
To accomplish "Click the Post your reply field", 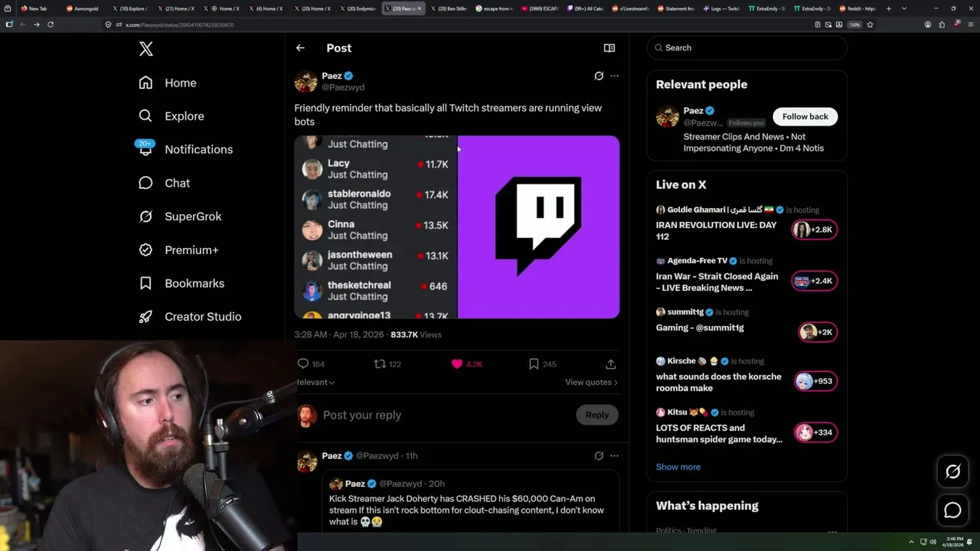I will click(x=446, y=415).
